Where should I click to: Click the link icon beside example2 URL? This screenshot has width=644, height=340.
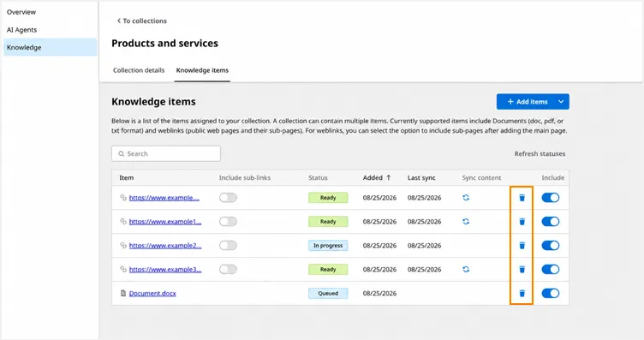point(122,245)
